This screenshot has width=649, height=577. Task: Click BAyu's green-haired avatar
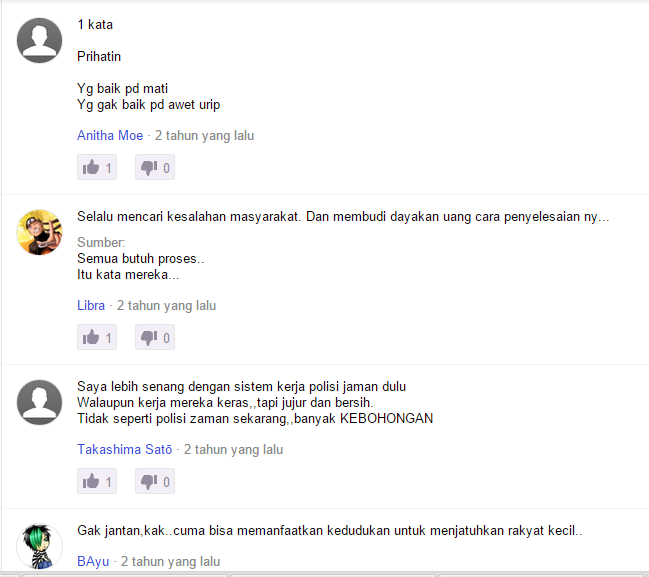coord(39,546)
